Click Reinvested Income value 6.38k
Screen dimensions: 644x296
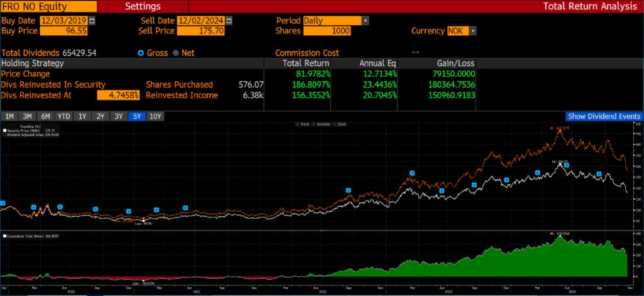[253, 95]
